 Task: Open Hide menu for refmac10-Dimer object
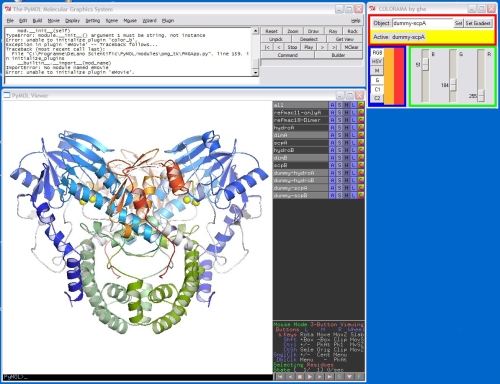(x=347, y=120)
